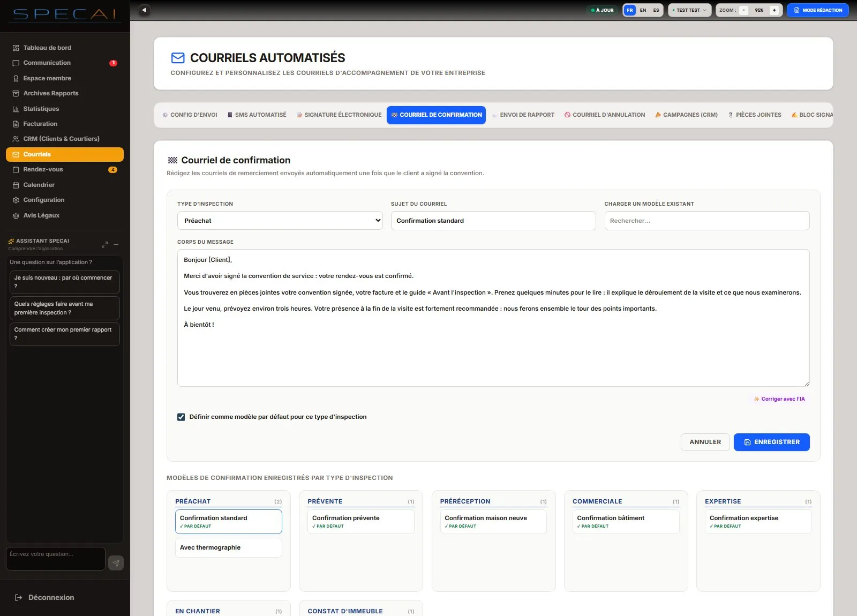The image size is (857, 616).
Task: Open Tableau de bord in sidebar
Action: [64, 48]
